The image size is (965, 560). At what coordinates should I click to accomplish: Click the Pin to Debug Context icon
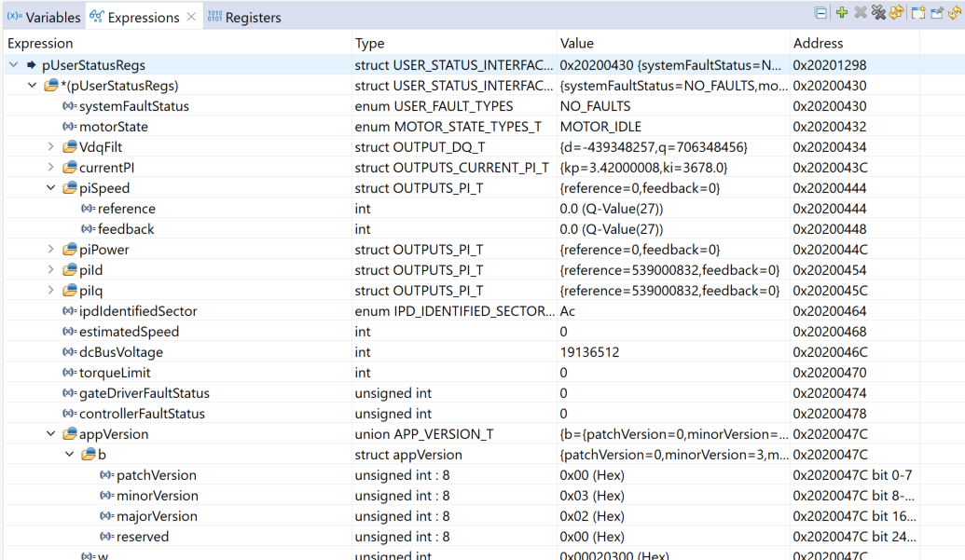[937, 13]
